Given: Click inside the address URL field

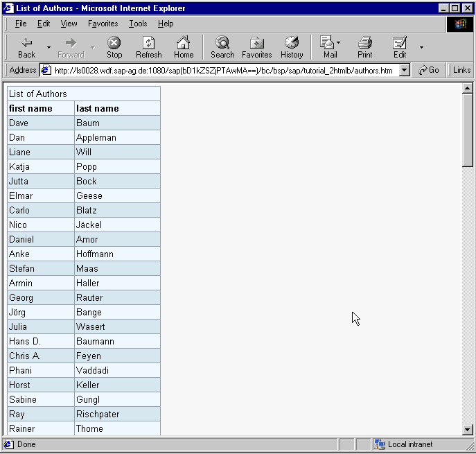Looking at the screenshot, I should click(x=222, y=70).
